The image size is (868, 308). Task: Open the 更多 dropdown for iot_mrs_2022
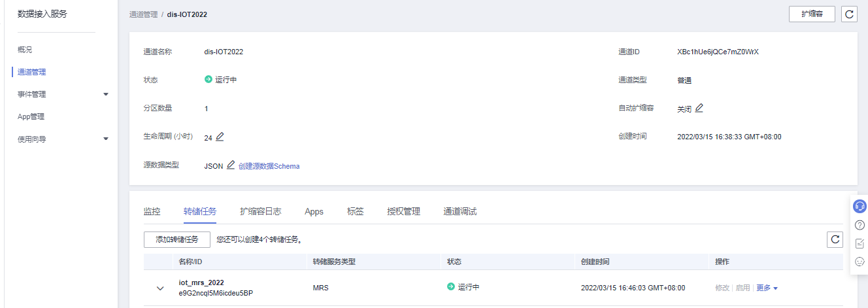click(767, 288)
